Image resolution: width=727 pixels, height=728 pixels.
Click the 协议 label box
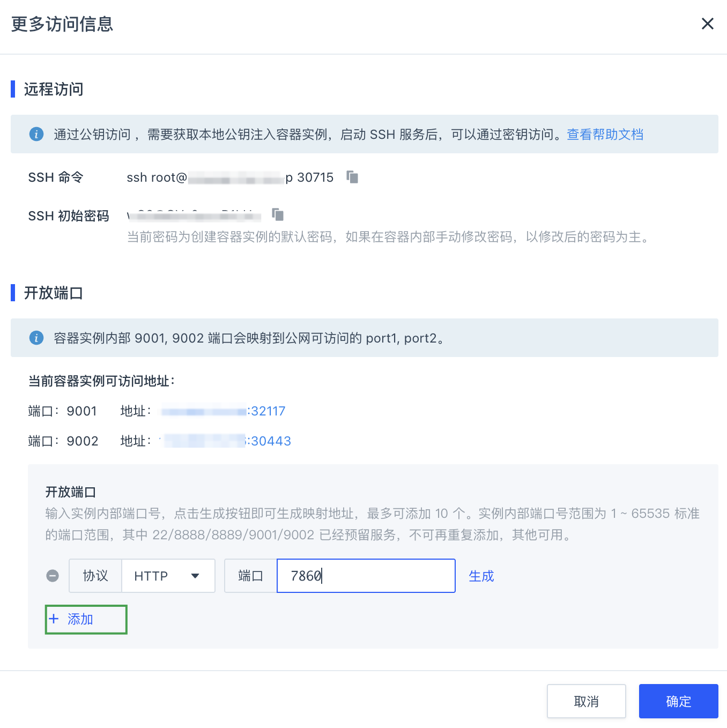pos(95,576)
